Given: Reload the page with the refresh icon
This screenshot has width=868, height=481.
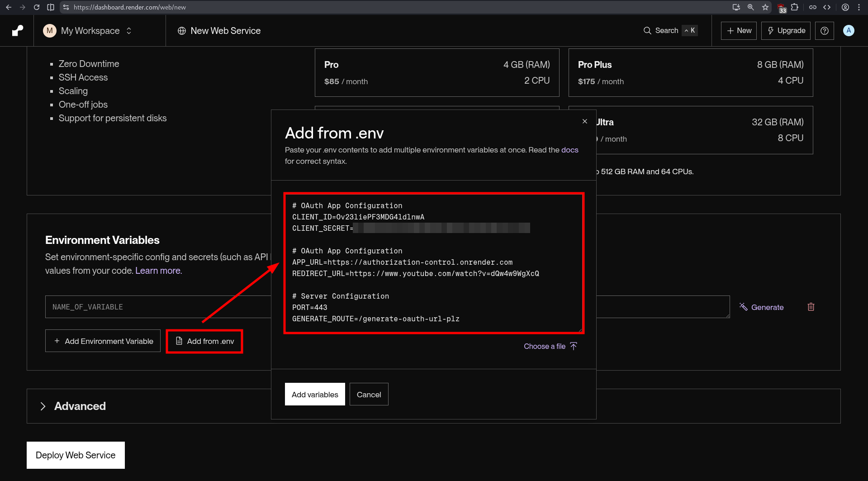Looking at the screenshot, I should 36,7.
